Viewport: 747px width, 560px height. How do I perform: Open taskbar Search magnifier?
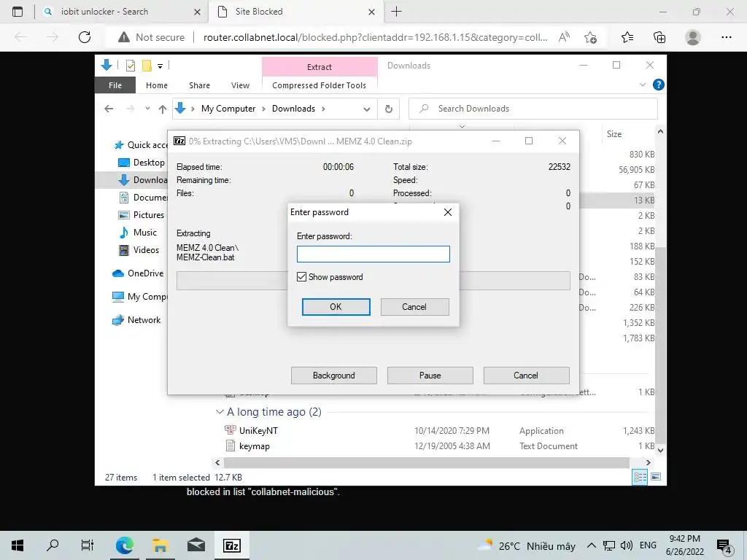pos(53,545)
